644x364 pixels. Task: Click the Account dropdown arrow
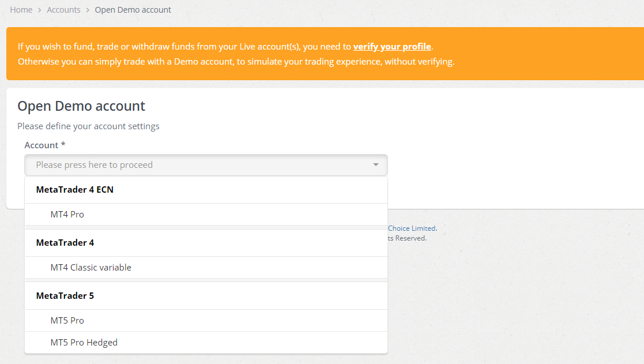375,165
